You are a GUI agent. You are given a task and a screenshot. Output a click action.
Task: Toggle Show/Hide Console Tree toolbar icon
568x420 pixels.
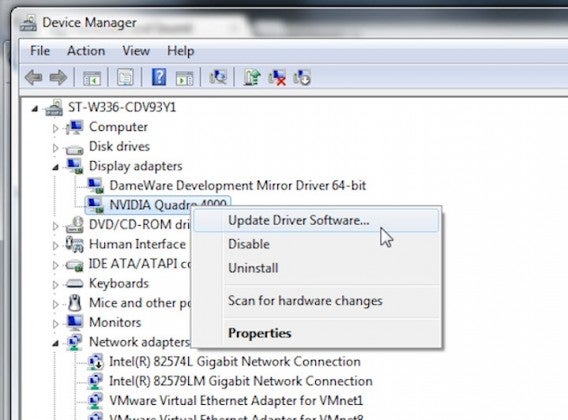pos(92,78)
